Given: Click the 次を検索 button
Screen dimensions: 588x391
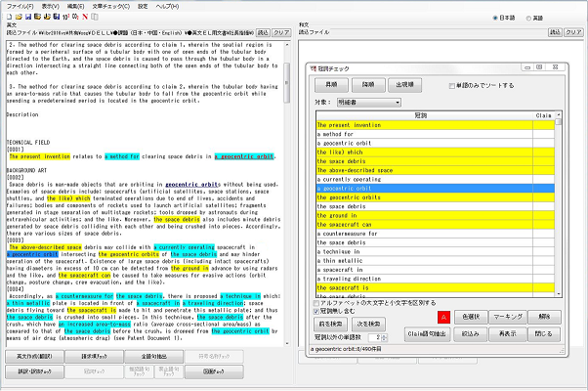Looking at the screenshot, I should coord(368,324).
